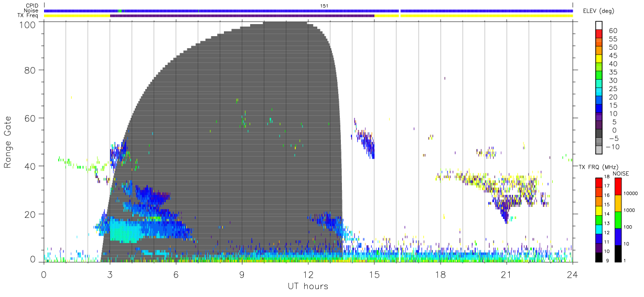Image resolution: width=644 pixels, height=297 pixels.
Task: Pick the red swatch in ELEV colorbar
Action: click(x=599, y=34)
